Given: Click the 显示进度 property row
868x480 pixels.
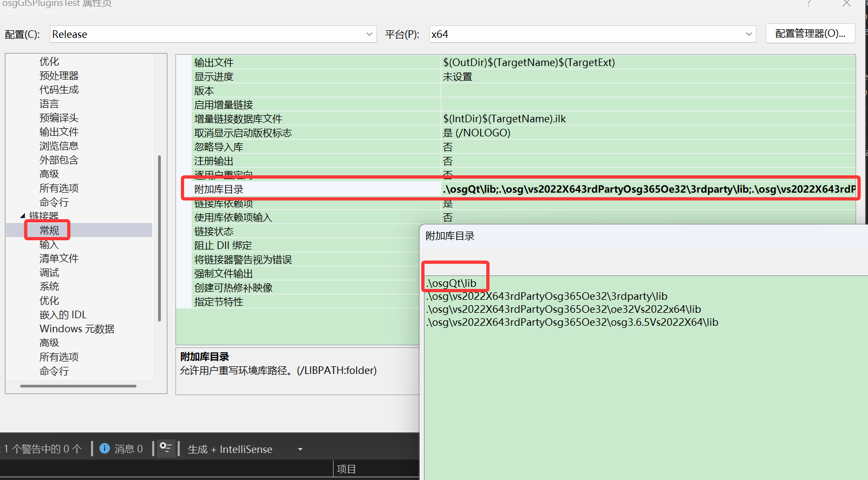Looking at the screenshot, I should tap(524, 76).
